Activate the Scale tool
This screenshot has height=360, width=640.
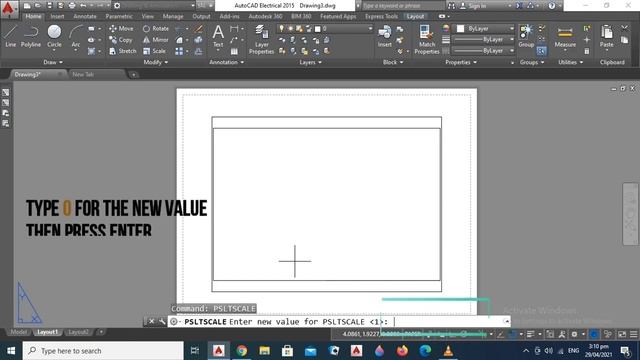coord(154,51)
